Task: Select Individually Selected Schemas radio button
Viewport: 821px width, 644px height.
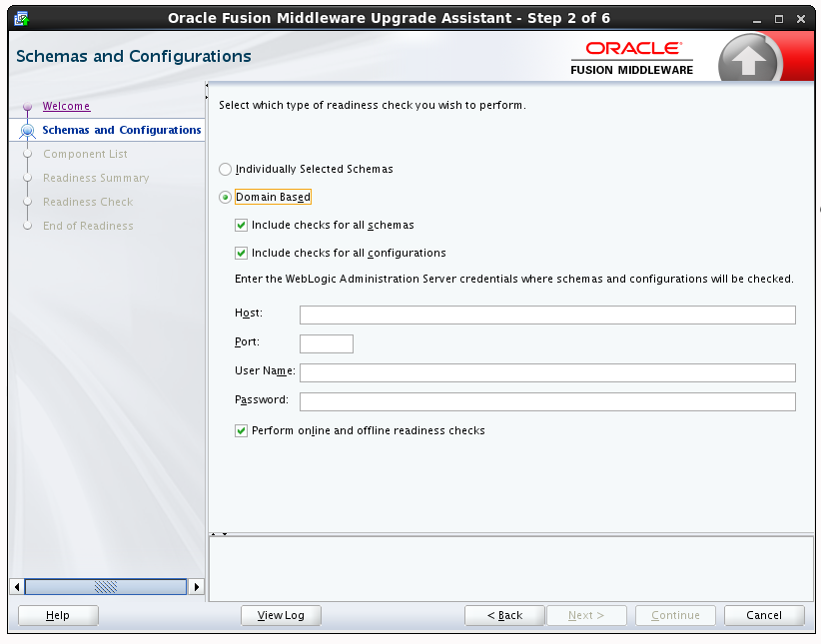Action: (225, 169)
